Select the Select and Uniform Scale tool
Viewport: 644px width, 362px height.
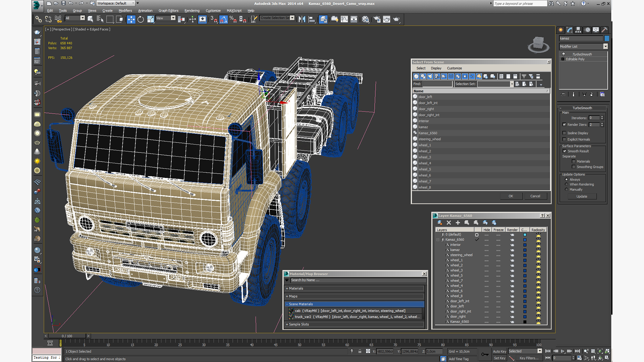[x=150, y=19]
